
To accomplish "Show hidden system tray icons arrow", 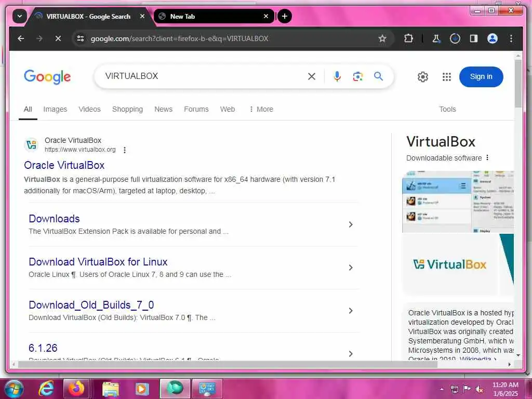I will coord(442,389).
